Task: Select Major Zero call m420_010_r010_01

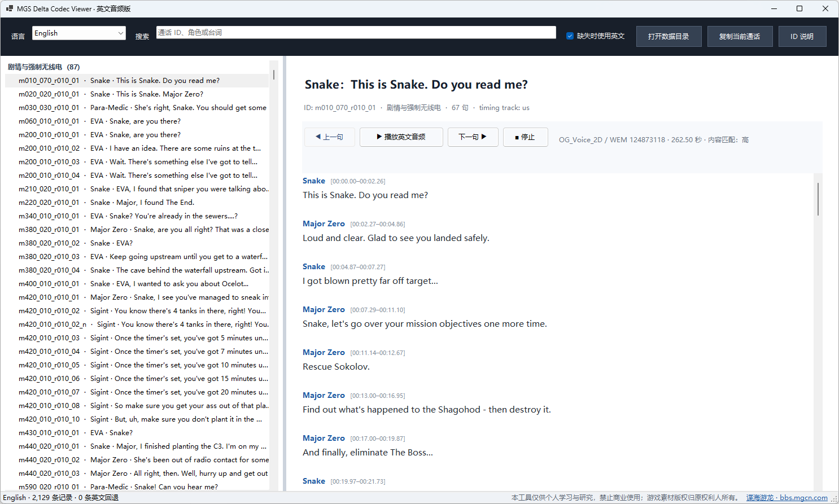Action: 137,297
